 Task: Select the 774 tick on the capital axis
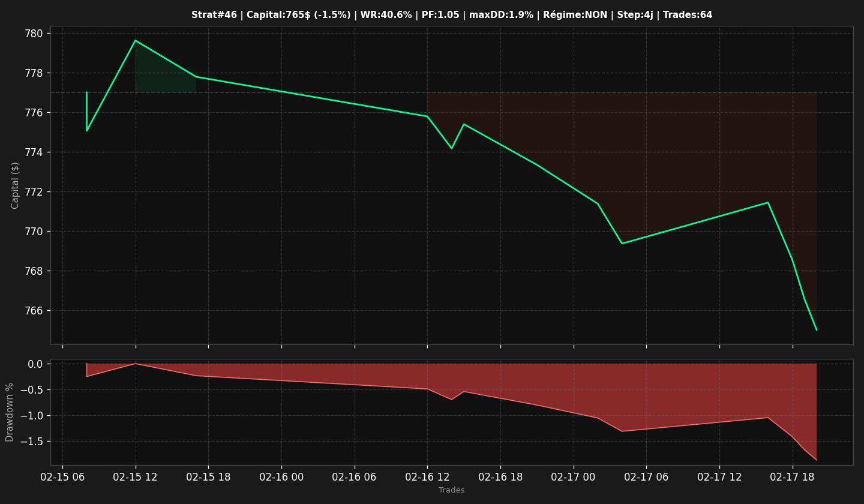coord(34,152)
